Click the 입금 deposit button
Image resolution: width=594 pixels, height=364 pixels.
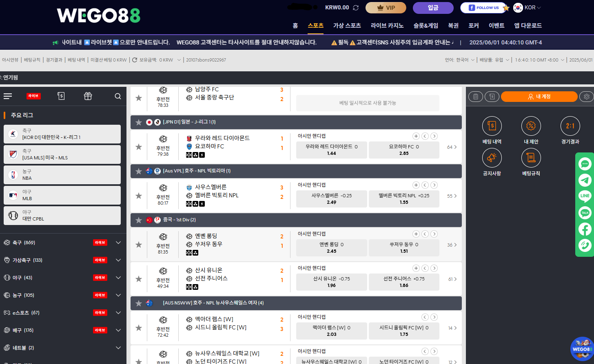[x=433, y=8]
